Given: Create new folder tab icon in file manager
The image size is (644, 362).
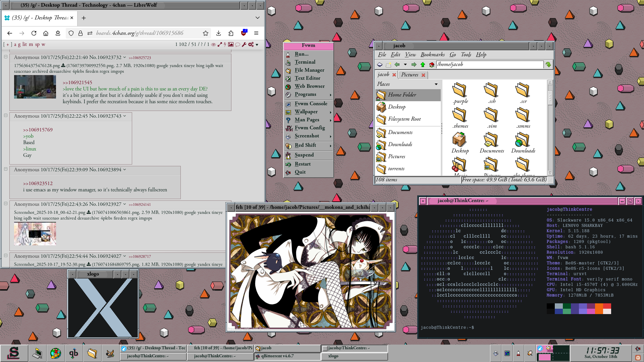Looking at the screenshot, I should click(x=388, y=65).
